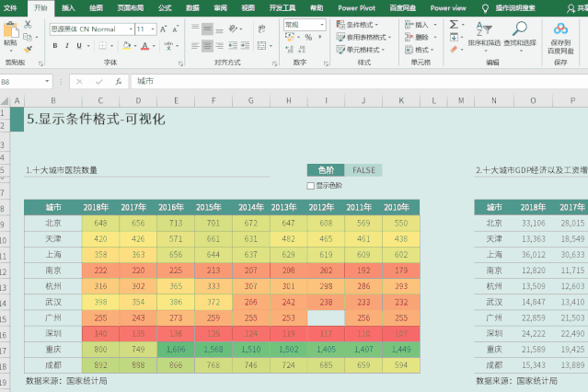
Task: Apply the red font color A
Action: pyautogui.click(x=145, y=46)
